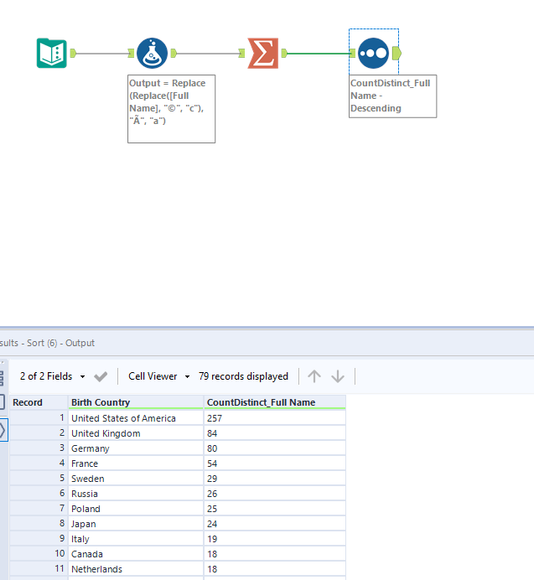Open the Cell Viewer dropdown
The height and width of the screenshot is (580, 534).
click(159, 377)
